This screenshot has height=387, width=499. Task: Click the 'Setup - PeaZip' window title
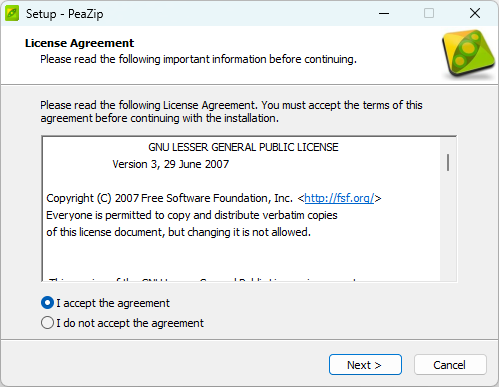coord(65,14)
